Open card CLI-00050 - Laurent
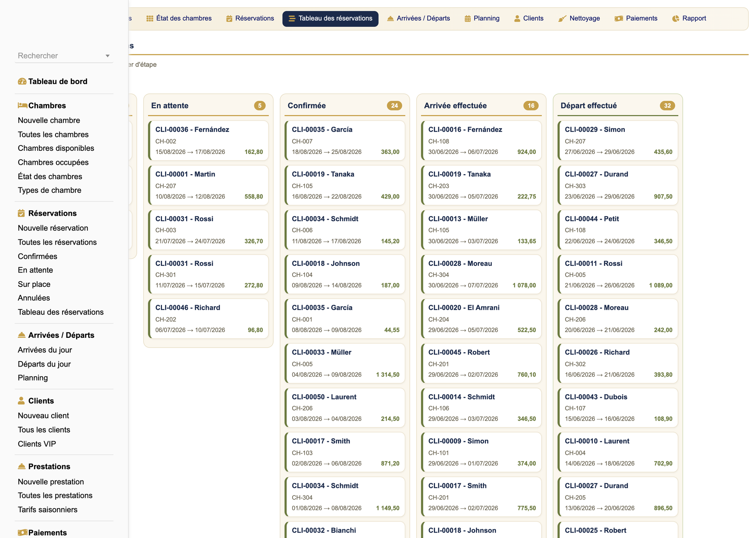Image resolution: width=756 pixels, height=538 pixels. pos(345,407)
